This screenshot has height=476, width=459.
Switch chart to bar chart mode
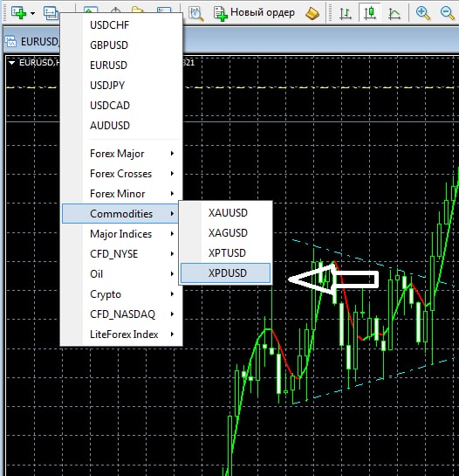pos(346,13)
